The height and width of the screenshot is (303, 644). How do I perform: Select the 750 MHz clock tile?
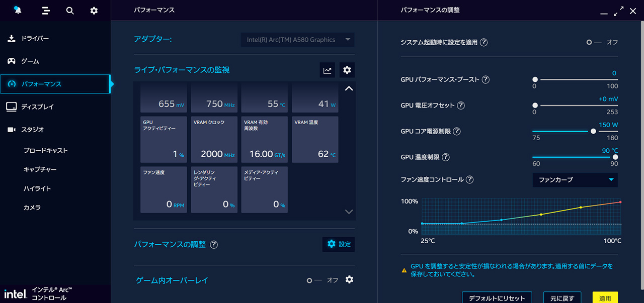pyautogui.click(x=214, y=98)
